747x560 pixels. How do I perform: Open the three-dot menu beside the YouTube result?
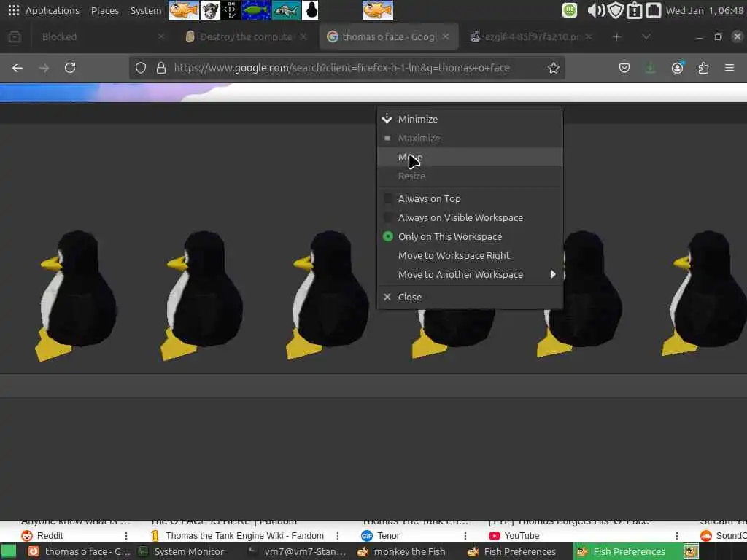[676, 536]
